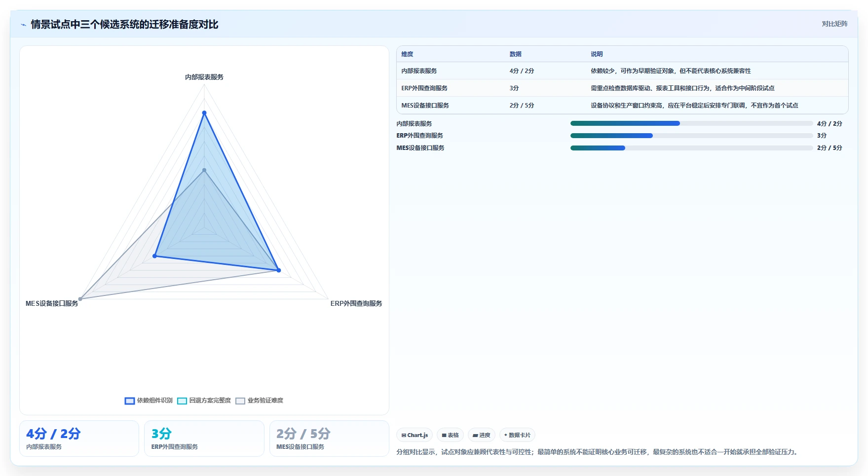Click the 回退方案完整度 legend label
The image size is (868, 476).
tap(210, 401)
